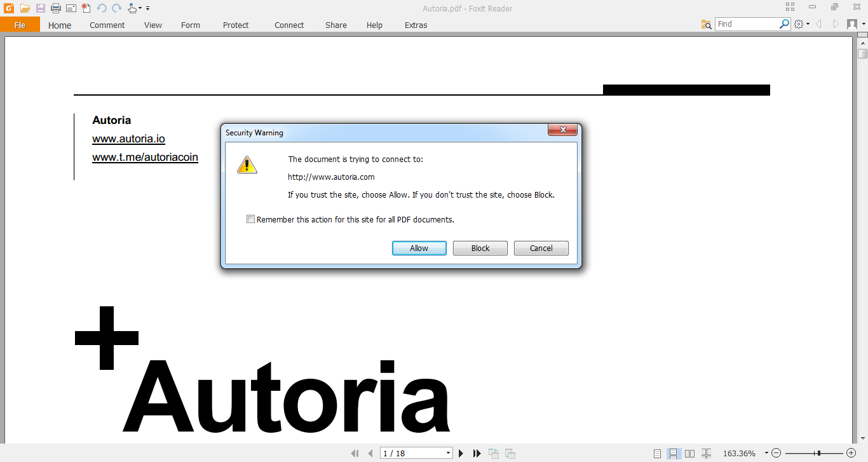Open the Form ribbon tab
868x462 pixels.
[191, 25]
